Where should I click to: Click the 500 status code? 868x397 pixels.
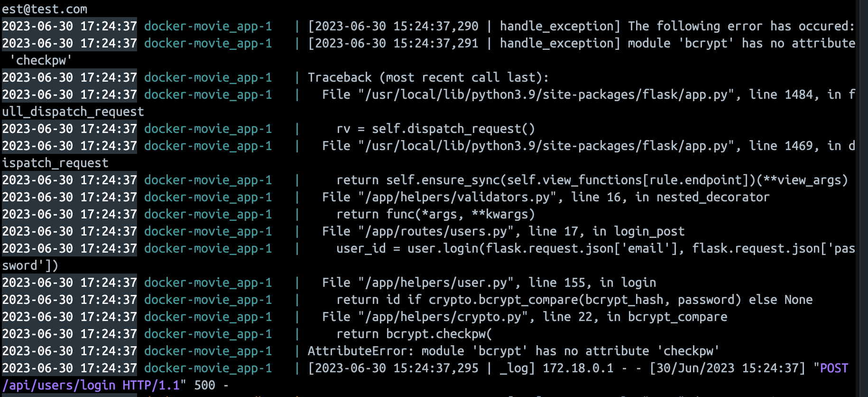pos(204,385)
